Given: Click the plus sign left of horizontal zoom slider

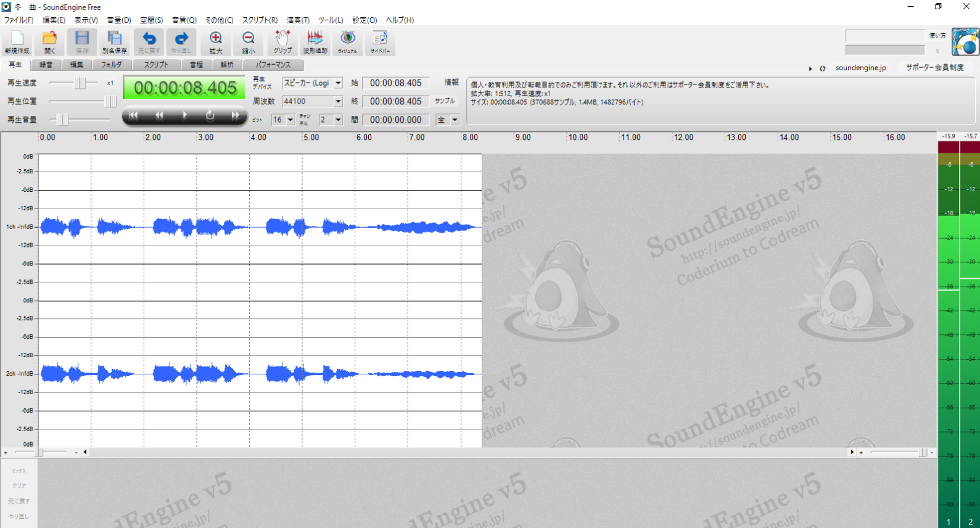Looking at the screenshot, I should click(6, 452).
